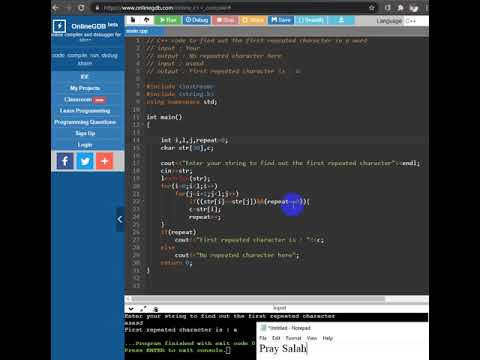Click the browser extensions puzzle icon
The height and width of the screenshot is (360, 480).
pyautogui.click(x=400, y=8)
